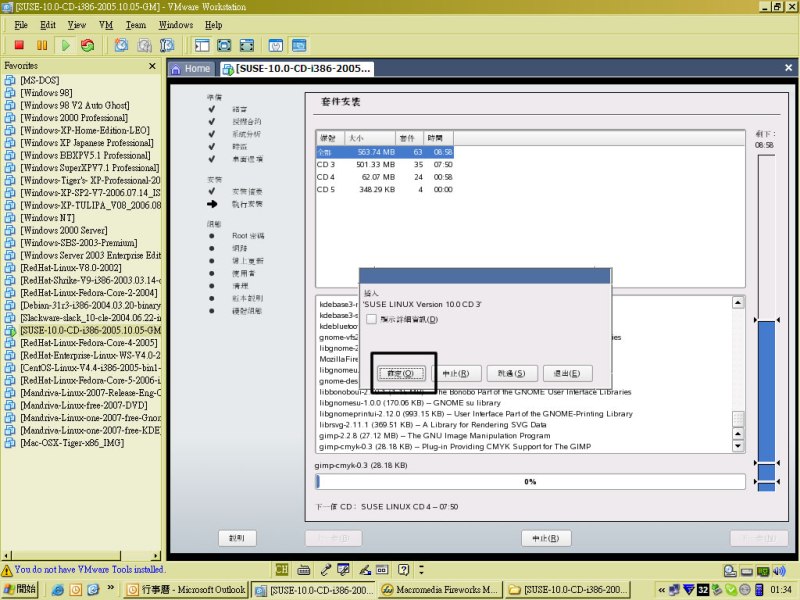Click the Favorites list right scroll arrow
The height and width of the screenshot is (600, 800).
click(x=156, y=556)
